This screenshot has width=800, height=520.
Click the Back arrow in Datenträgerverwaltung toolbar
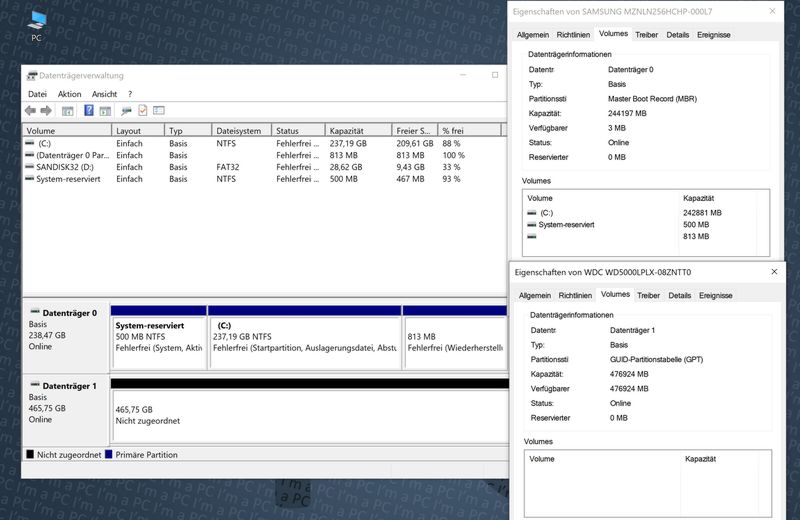pos(31,110)
